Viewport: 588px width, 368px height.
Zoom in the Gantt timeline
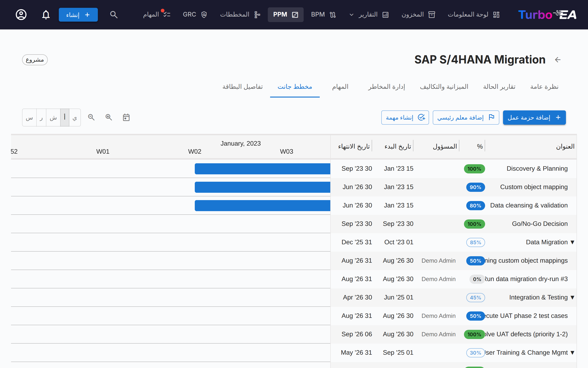pos(109,117)
